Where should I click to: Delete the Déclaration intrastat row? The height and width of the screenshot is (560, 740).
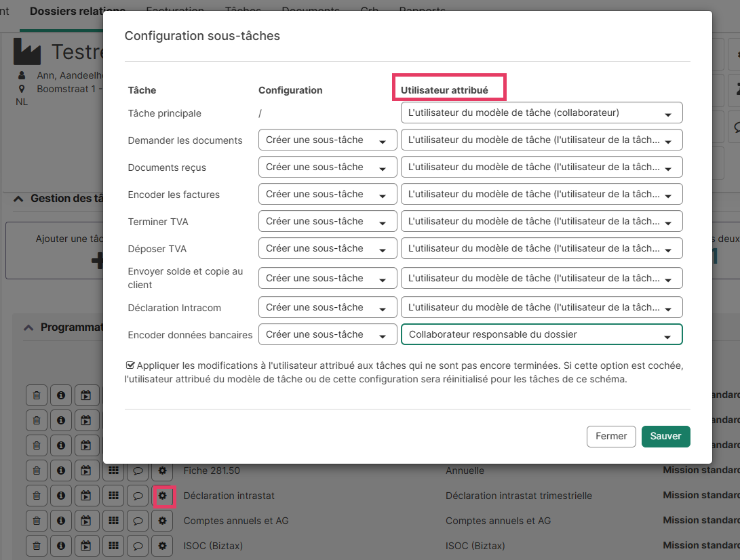tap(37, 496)
